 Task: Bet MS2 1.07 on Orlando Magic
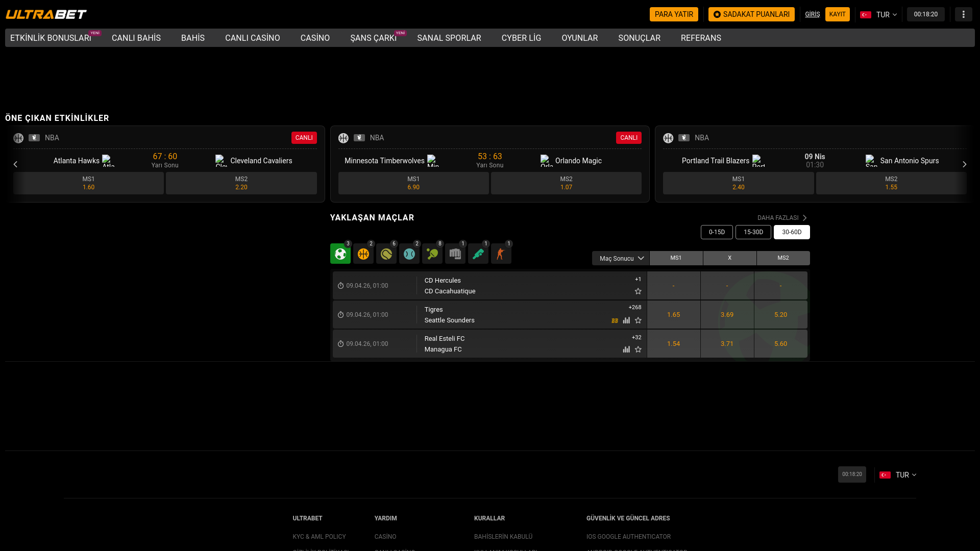click(566, 183)
